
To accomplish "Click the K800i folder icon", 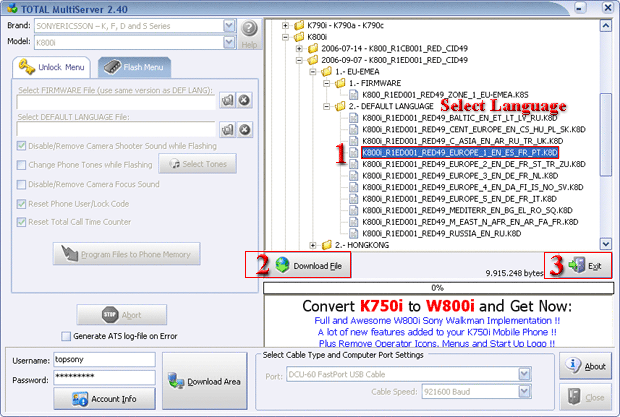I will pos(299,37).
